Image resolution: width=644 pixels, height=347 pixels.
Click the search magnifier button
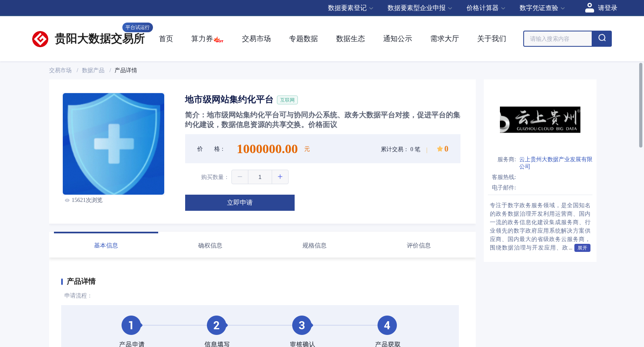pos(602,39)
